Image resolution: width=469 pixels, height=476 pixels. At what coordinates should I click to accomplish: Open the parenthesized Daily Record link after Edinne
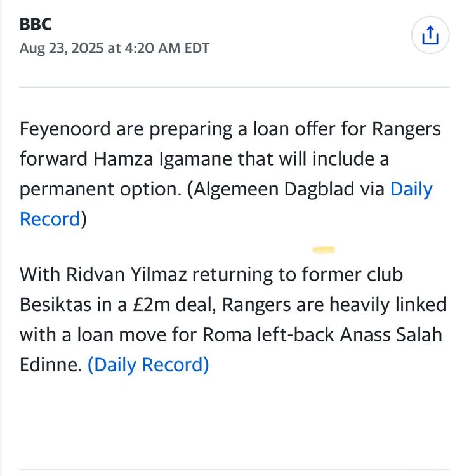(x=148, y=364)
